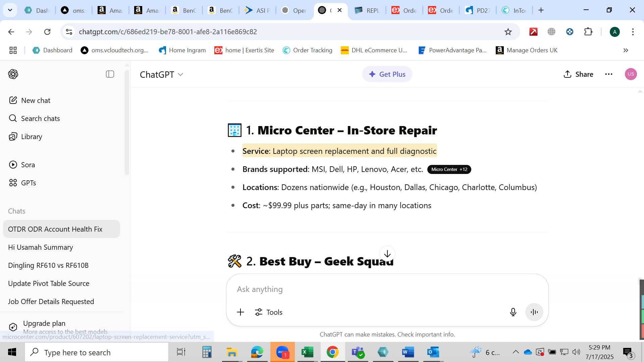Screen dimensions: 644x362
Task: Open the Update Pivot Table Source chat
Action: 61,283
